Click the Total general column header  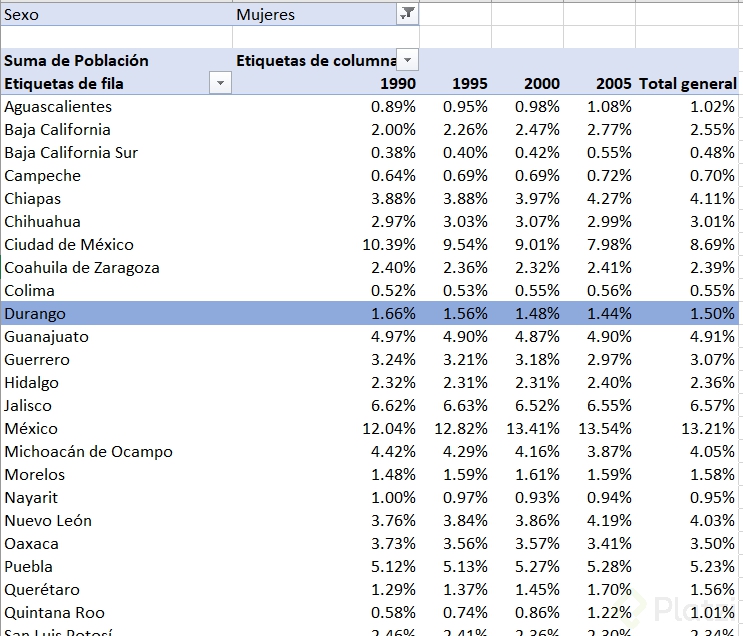[688, 83]
